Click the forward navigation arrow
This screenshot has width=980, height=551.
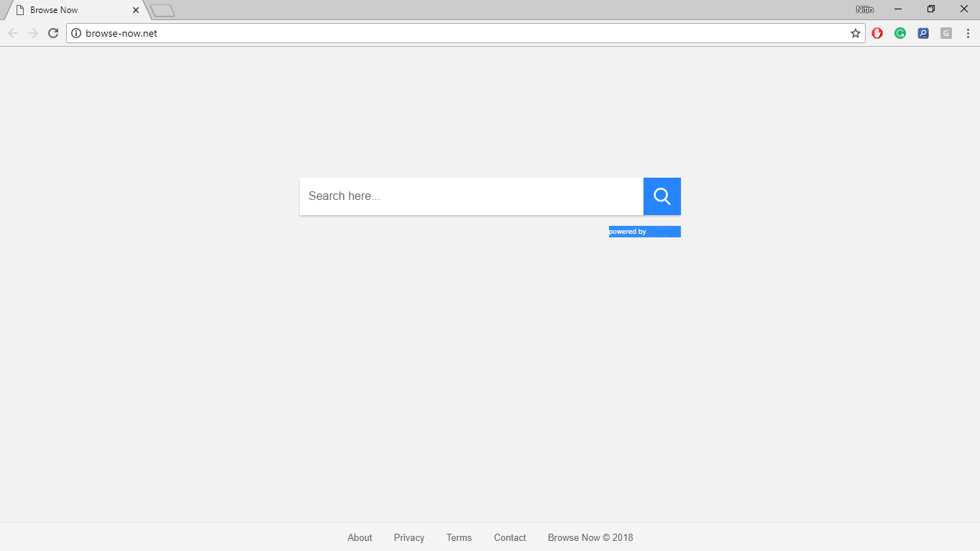click(x=32, y=32)
